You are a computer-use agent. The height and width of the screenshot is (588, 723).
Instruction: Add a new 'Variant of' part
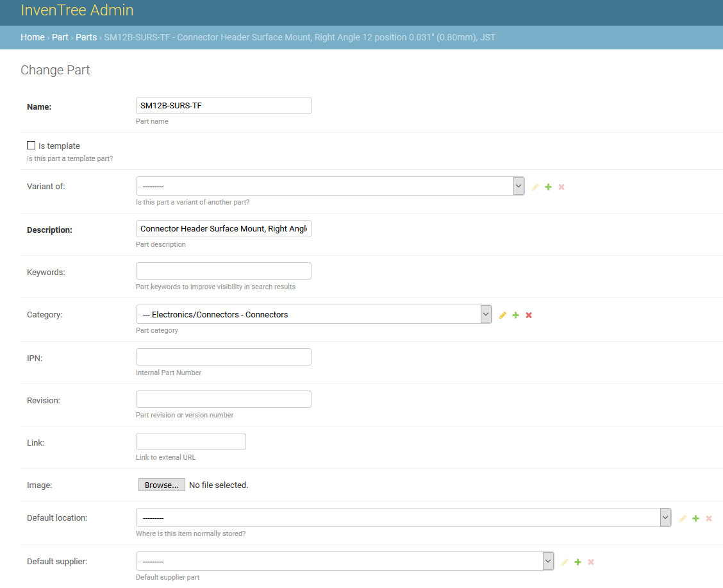point(548,187)
